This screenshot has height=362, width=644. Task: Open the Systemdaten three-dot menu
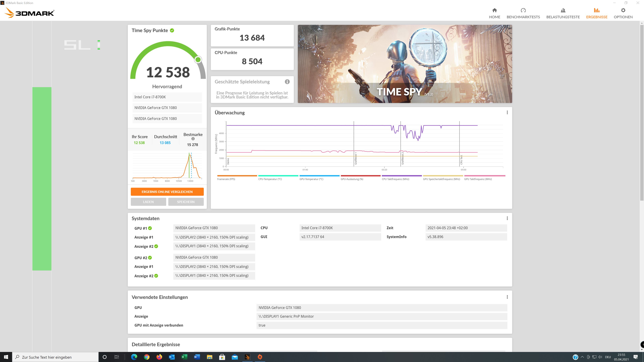(x=507, y=218)
